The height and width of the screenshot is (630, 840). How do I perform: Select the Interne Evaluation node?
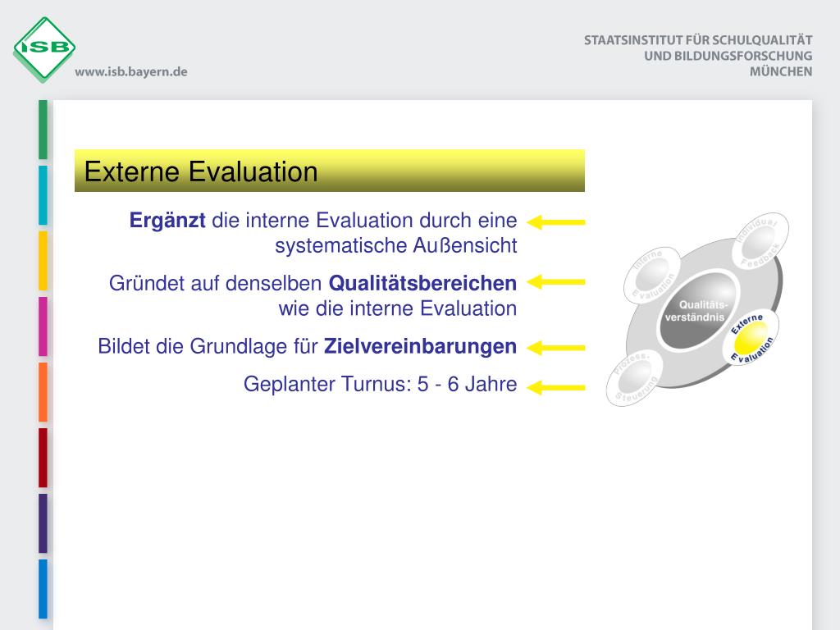tap(652, 276)
